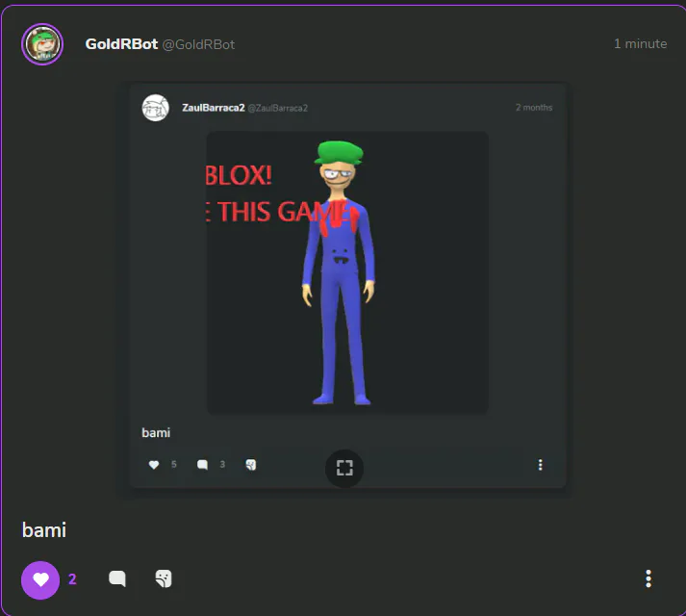Image resolution: width=686 pixels, height=616 pixels.
Task: Like the quoted ZaulBarraca2 post
Action: (154, 465)
